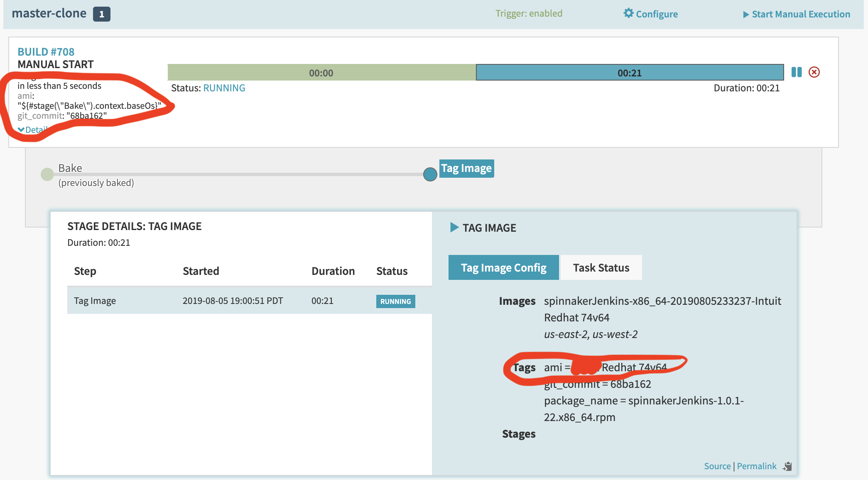Toggle the pipeline Trigger: enabled setting

529,13
